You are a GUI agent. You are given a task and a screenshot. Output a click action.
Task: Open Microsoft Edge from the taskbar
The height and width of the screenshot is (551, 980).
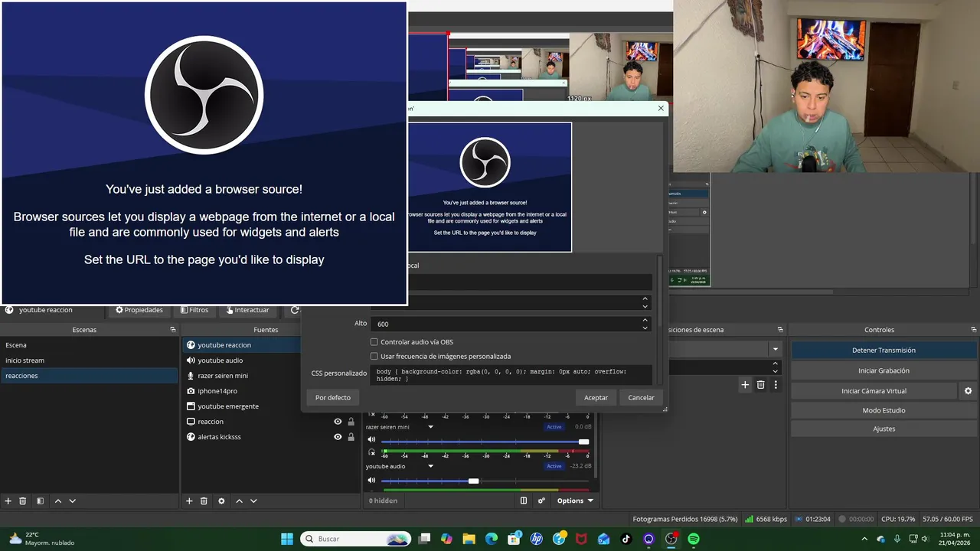[492, 539]
